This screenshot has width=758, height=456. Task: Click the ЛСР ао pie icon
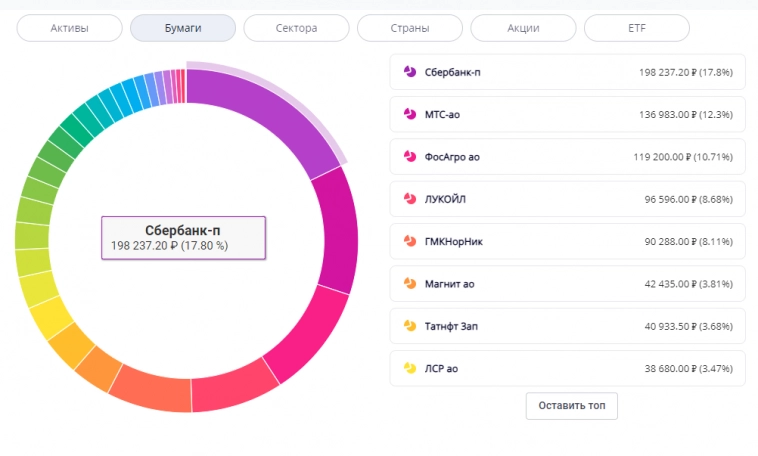409,369
